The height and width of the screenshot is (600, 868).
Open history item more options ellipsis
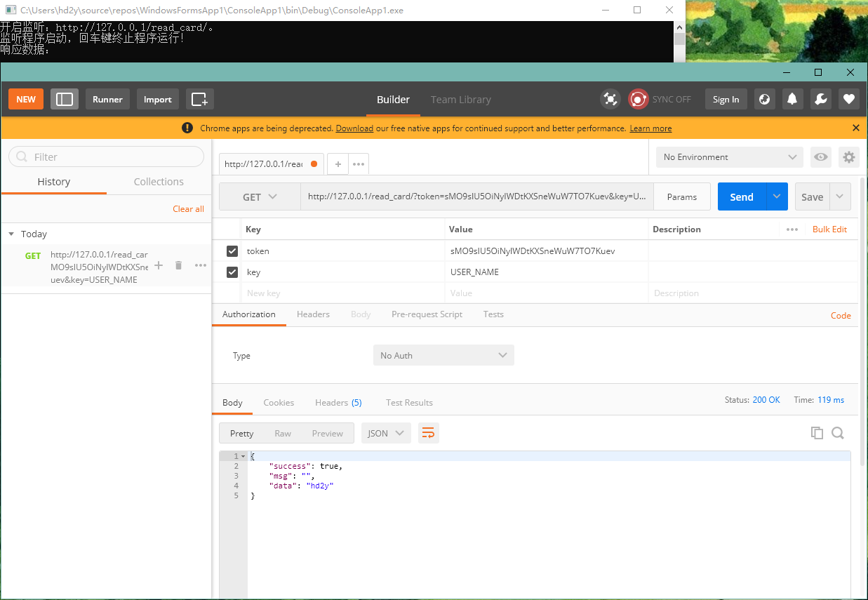pos(201,265)
